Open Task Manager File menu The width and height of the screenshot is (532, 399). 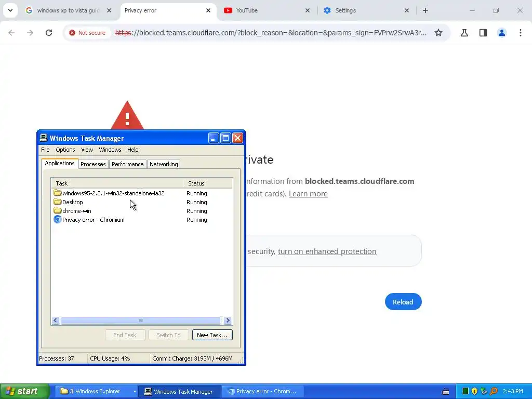[x=45, y=150]
